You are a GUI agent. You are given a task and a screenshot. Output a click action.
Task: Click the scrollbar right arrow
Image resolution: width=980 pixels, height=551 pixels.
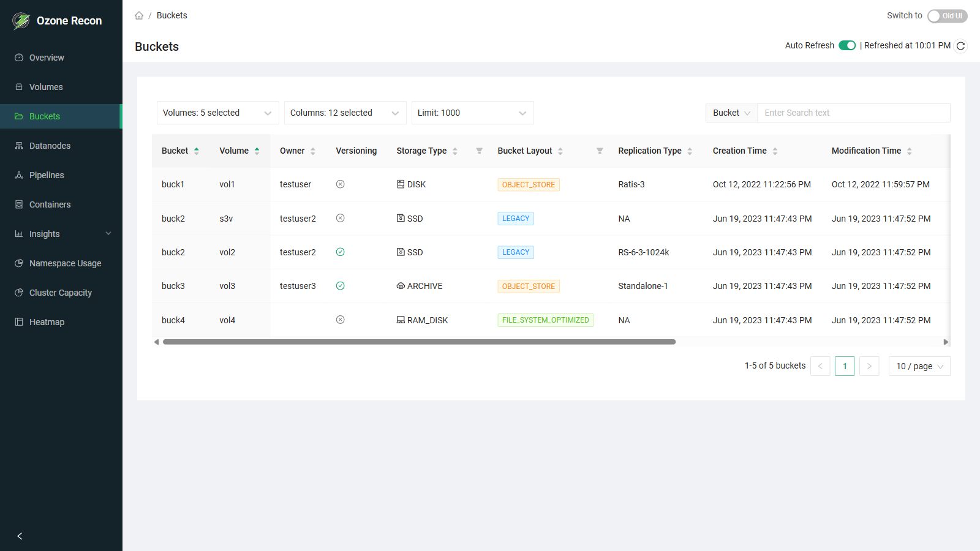click(x=946, y=342)
